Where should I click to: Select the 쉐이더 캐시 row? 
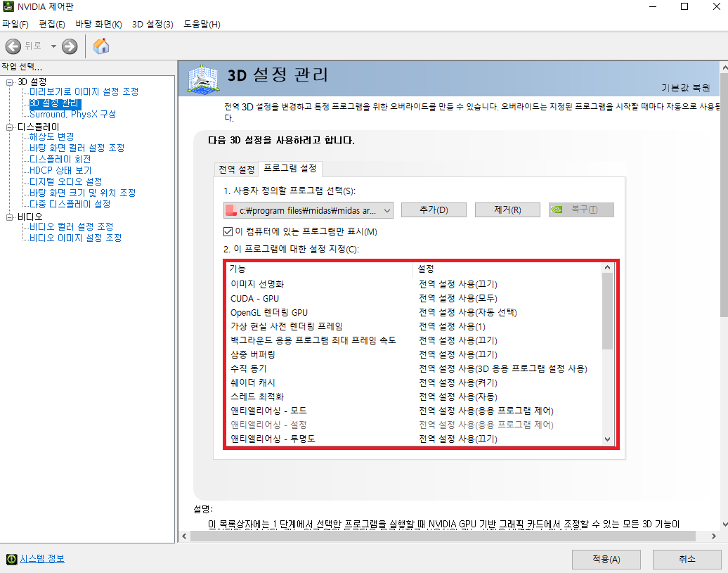(x=414, y=382)
